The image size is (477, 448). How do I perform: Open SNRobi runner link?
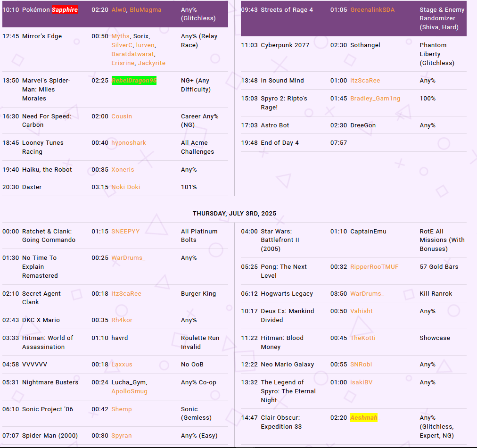(361, 365)
